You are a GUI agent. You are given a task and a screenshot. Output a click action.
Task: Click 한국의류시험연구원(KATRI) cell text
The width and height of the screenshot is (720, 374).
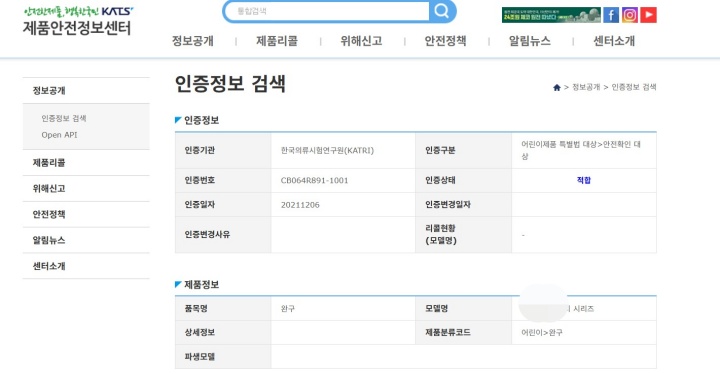tap(327, 150)
